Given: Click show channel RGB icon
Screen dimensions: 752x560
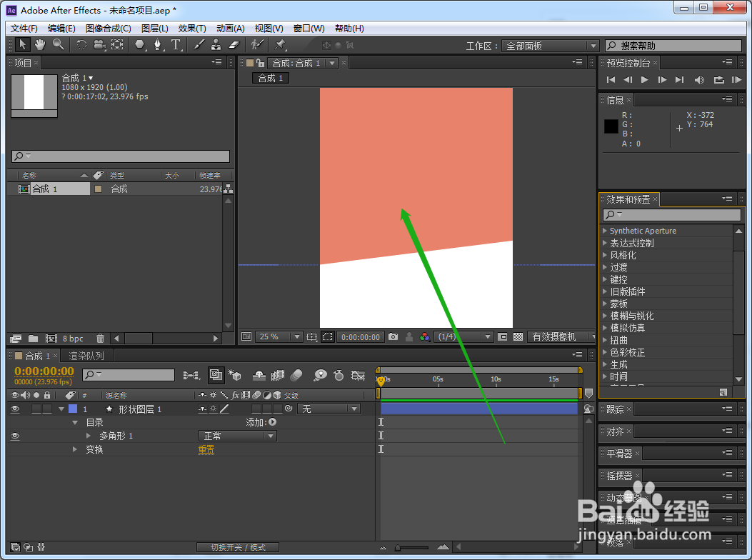Looking at the screenshot, I should [x=424, y=337].
